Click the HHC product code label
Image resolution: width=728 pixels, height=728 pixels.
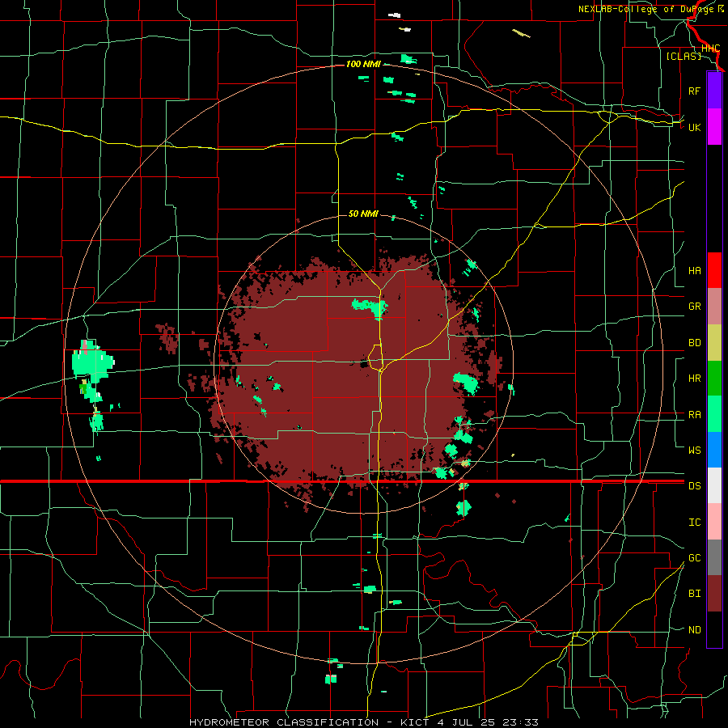click(710, 48)
